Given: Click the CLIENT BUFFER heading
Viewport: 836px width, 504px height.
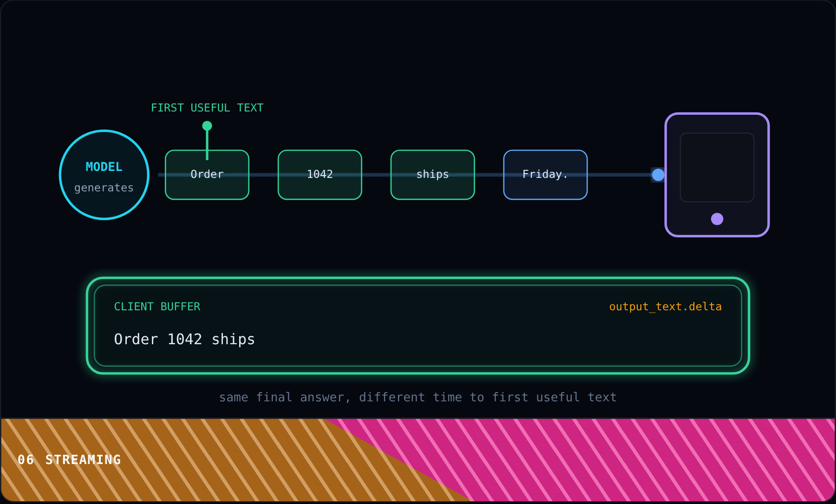Looking at the screenshot, I should 157,307.
